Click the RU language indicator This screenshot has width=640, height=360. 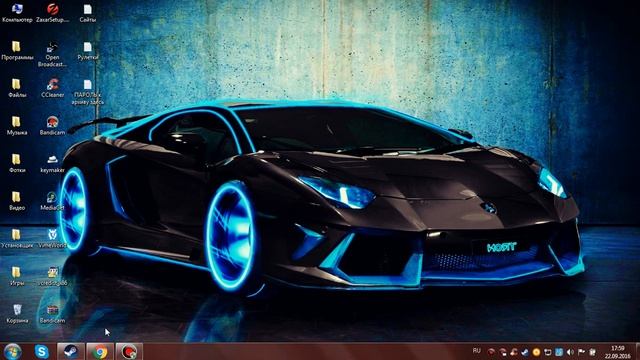tap(476, 351)
